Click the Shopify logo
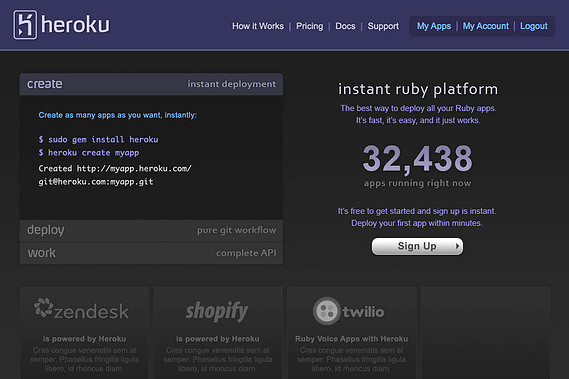This screenshot has width=569, height=379. 217,311
